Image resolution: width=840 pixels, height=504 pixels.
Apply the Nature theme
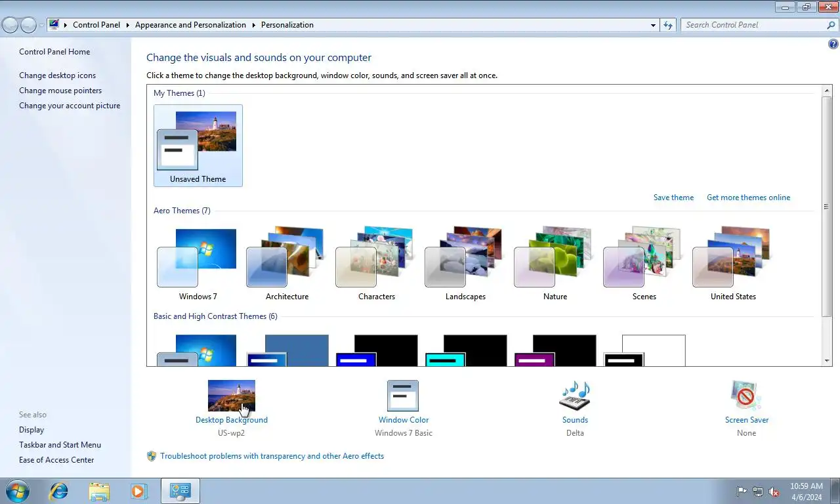click(x=555, y=264)
